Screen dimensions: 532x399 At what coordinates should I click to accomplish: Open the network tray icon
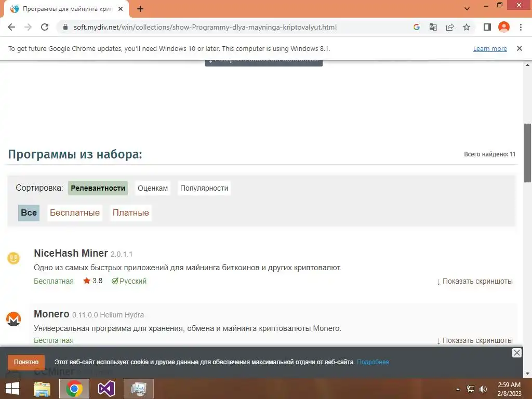[471, 389]
